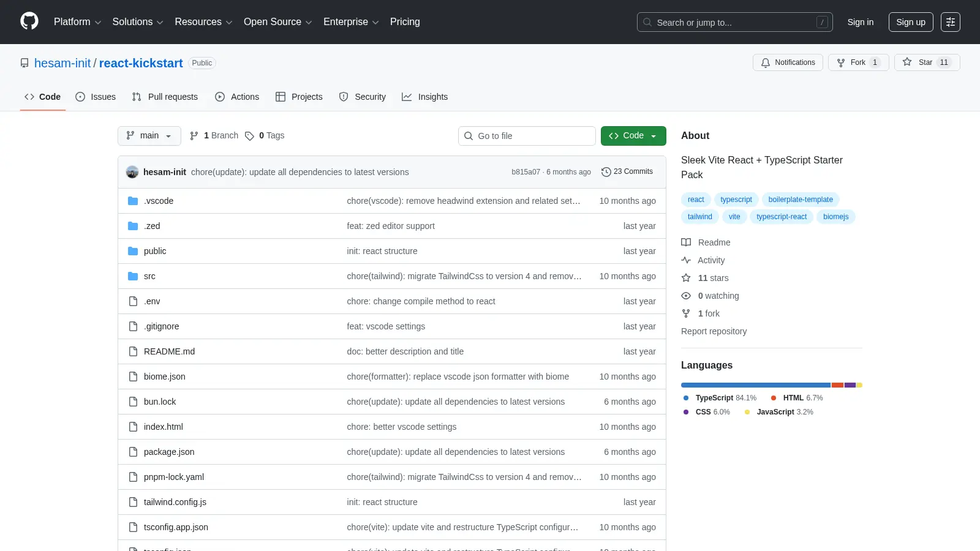Viewport: 980px width, 551px height.
Task: Click the CSS 6.0% language entry
Action: pyautogui.click(x=707, y=412)
